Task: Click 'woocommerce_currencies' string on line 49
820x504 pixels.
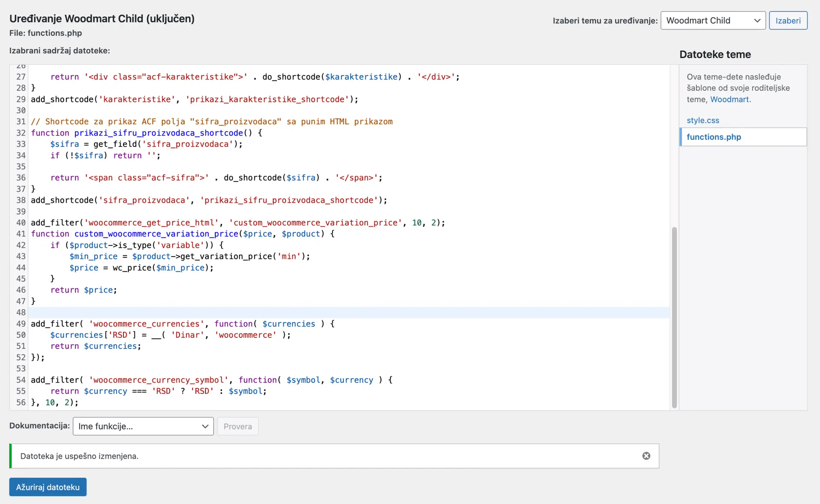Action: [x=146, y=324]
